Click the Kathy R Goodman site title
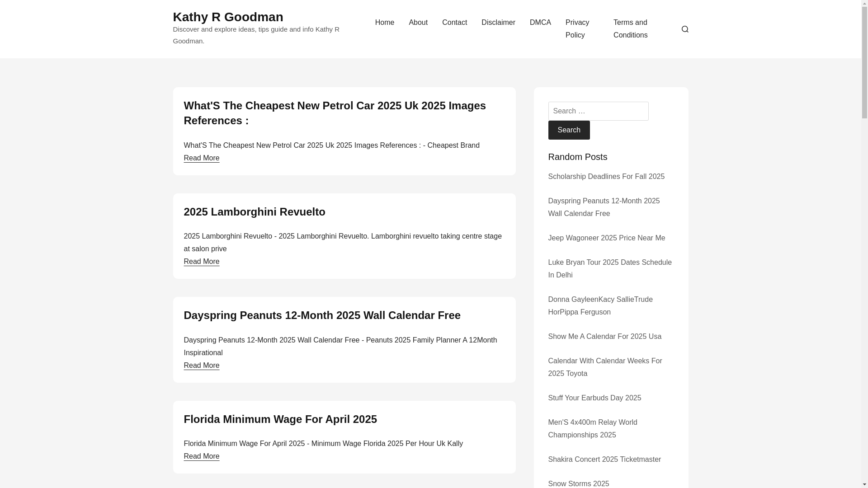 click(228, 17)
